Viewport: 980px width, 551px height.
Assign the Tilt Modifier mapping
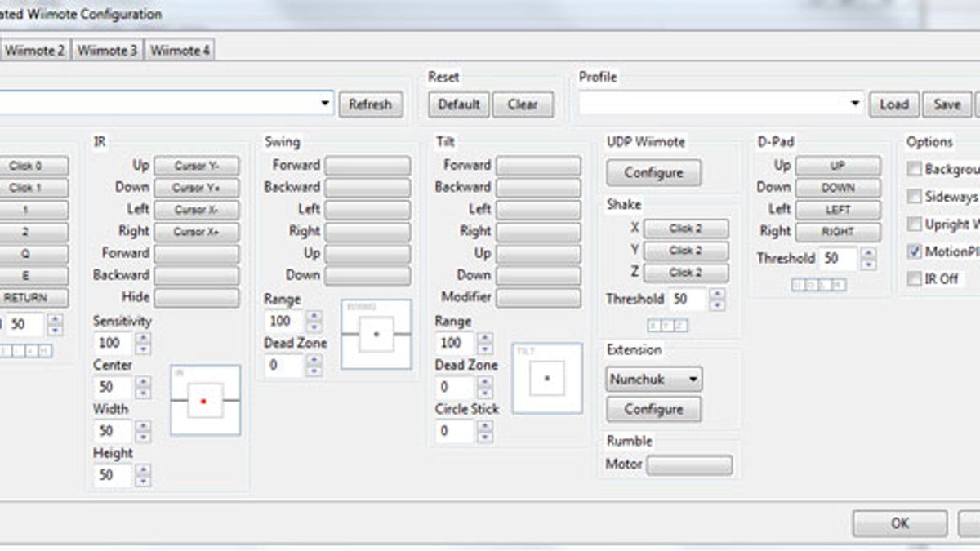tap(539, 298)
